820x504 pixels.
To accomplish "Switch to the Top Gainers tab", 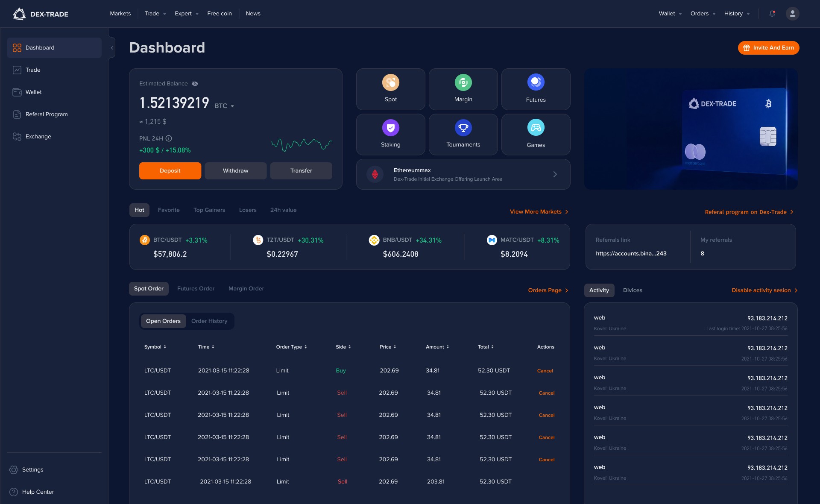I will click(209, 210).
